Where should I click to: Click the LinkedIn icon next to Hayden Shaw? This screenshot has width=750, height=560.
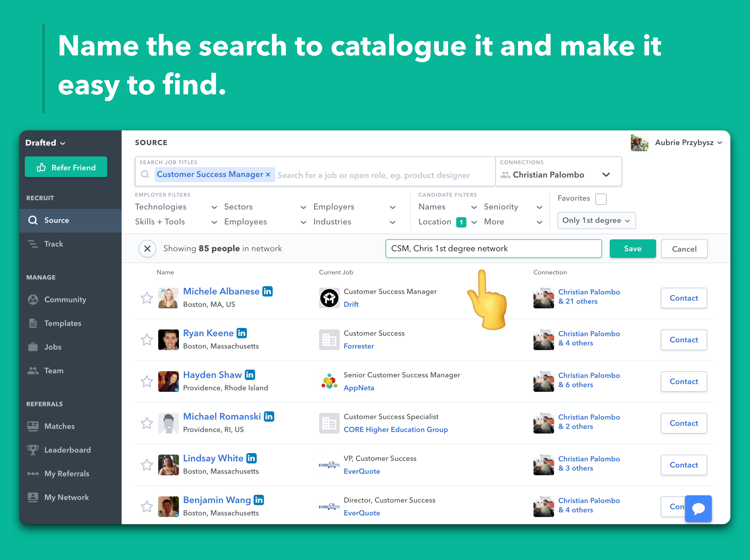(250, 375)
